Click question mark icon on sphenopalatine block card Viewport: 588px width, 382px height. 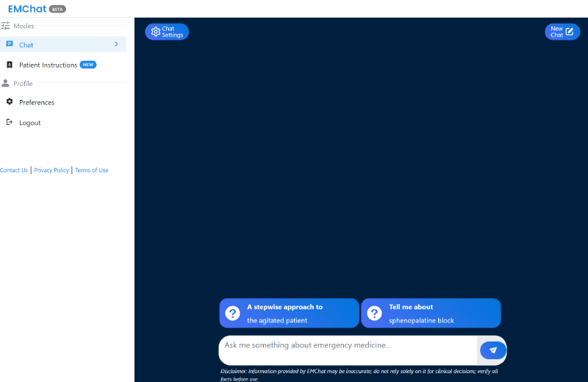[374, 313]
